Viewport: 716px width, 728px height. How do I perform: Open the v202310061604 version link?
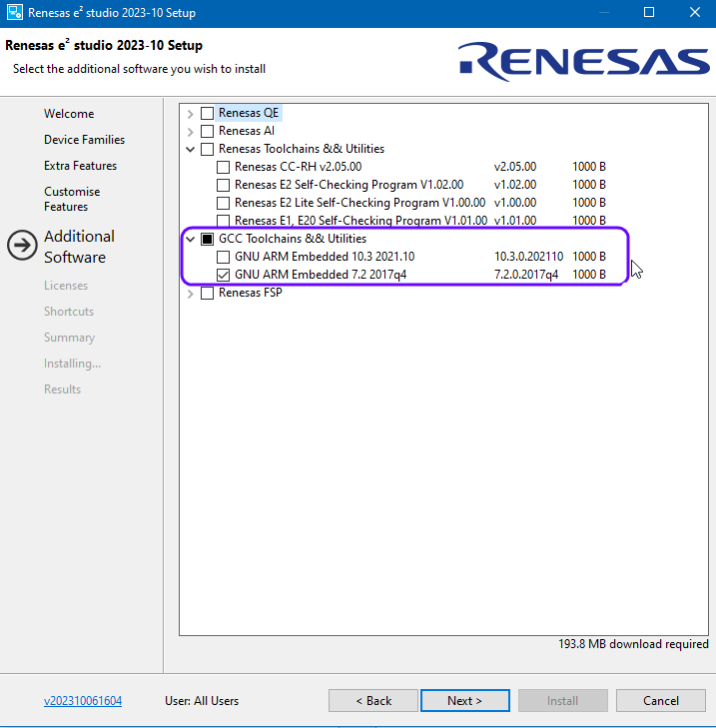(x=83, y=701)
